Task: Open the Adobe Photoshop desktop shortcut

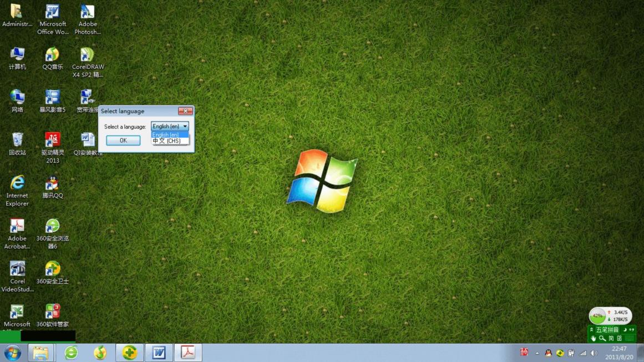Action: (87, 19)
